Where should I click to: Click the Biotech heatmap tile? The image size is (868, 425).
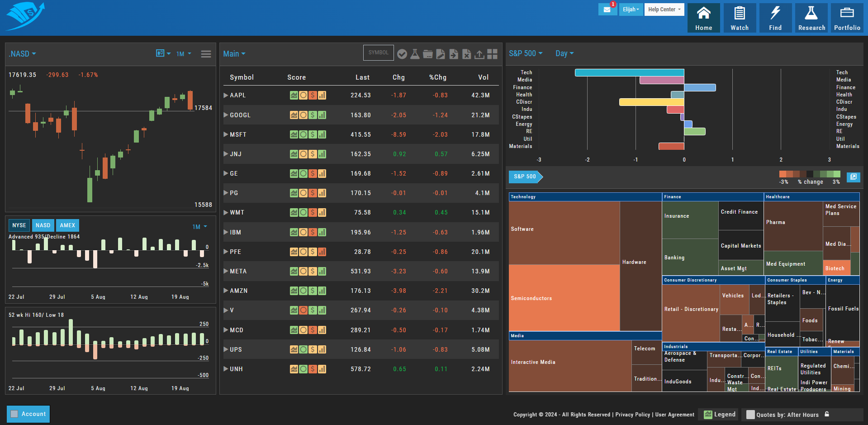[x=836, y=267]
